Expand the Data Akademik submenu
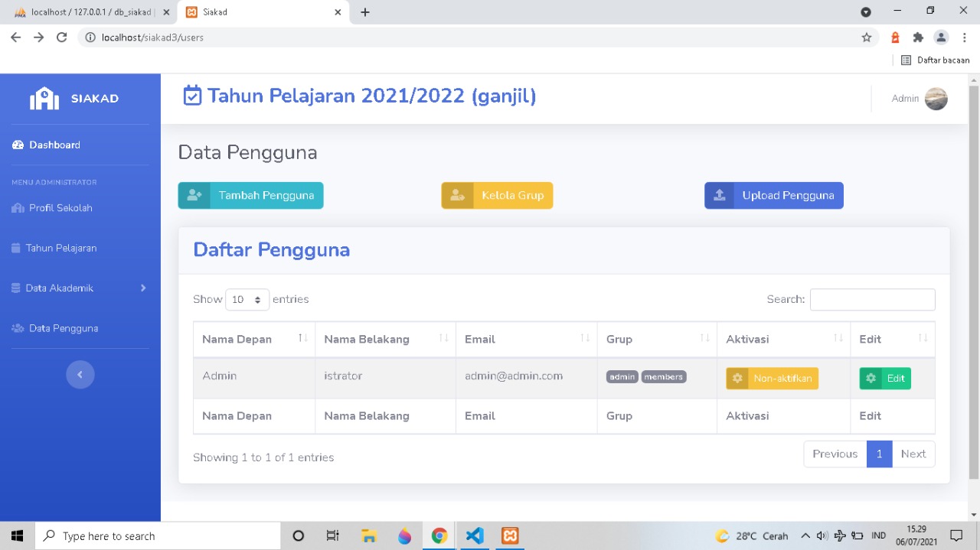 (77, 288)
